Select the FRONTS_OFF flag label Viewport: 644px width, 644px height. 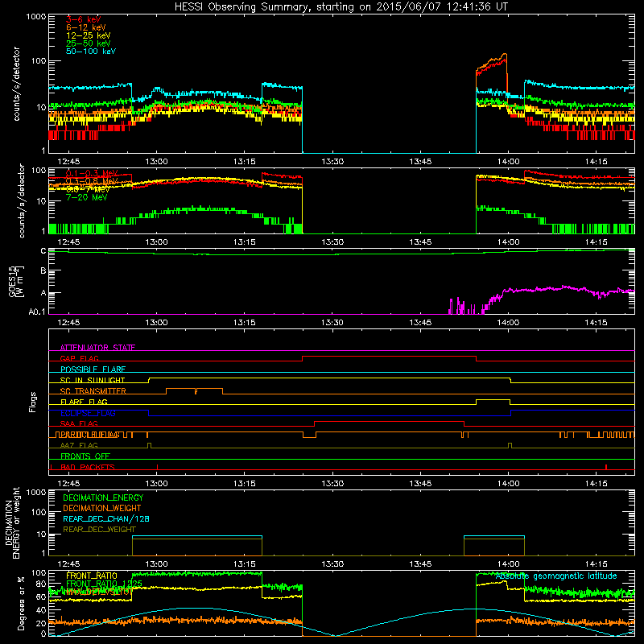tap(85, 456)
